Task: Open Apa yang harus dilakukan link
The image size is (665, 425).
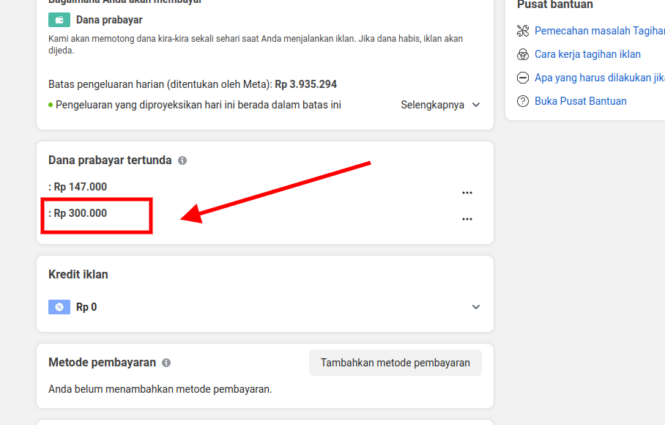Action: pyautogui.click(x=599, y=78)
